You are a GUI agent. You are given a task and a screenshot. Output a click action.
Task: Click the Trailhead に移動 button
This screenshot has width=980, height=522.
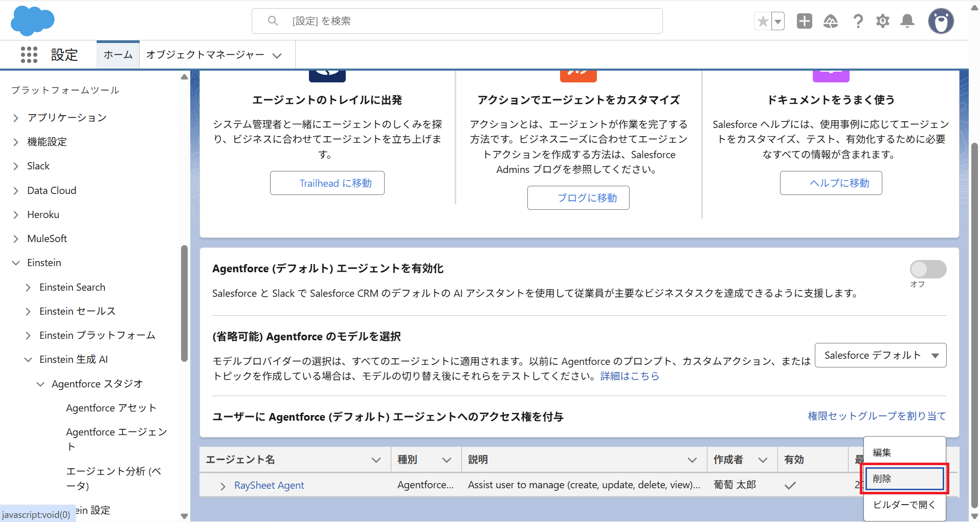pyautogui.click(x=327, y=183)
